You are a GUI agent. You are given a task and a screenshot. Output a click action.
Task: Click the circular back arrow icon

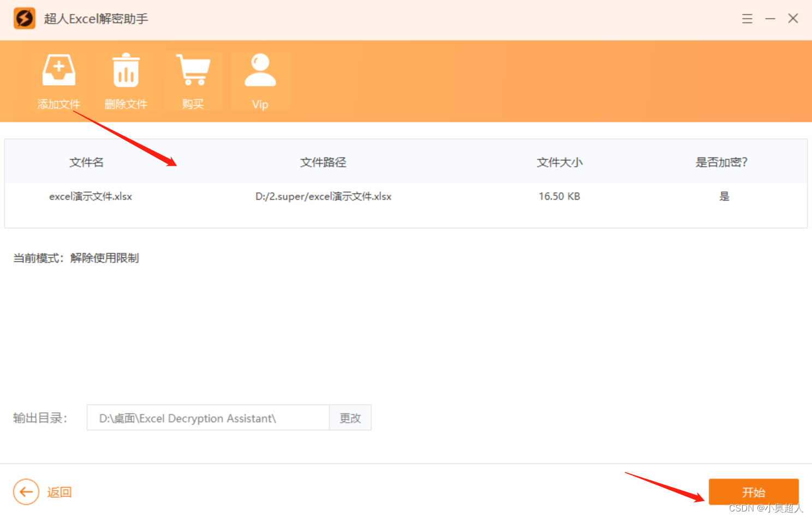(26, 492)
